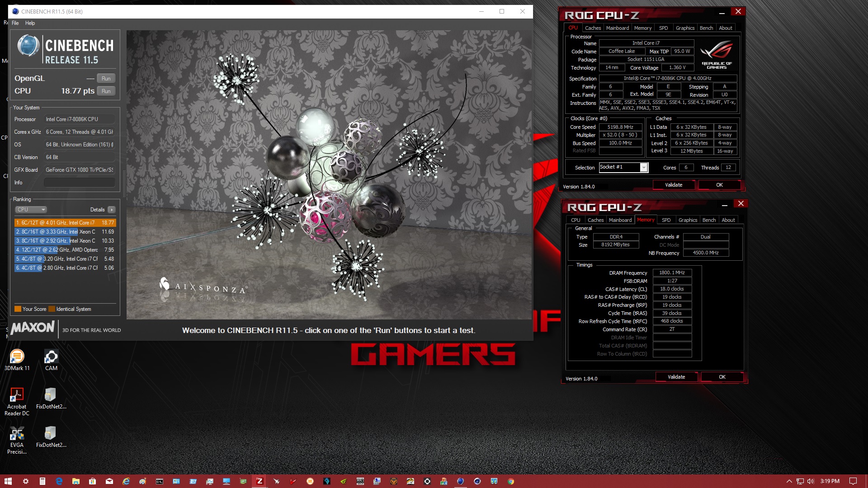Switch to SPD tab in CPU-Z processor window

tap(663, 28)
